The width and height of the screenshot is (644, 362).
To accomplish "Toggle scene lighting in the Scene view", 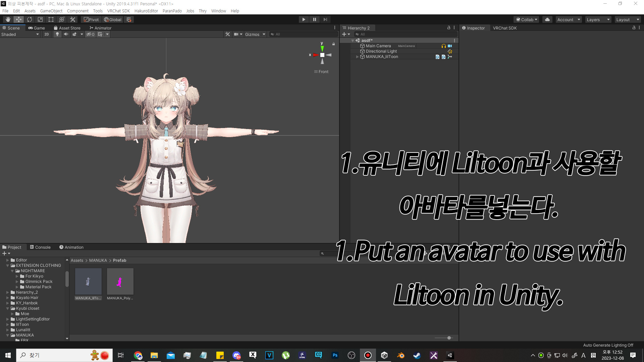I will pyautogui.click(x=57, y=34).
